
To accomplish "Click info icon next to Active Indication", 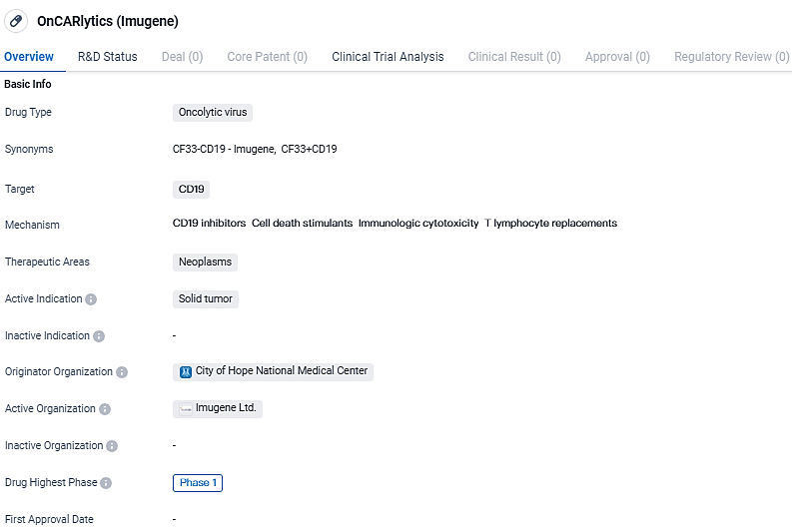I will point(91,299).
